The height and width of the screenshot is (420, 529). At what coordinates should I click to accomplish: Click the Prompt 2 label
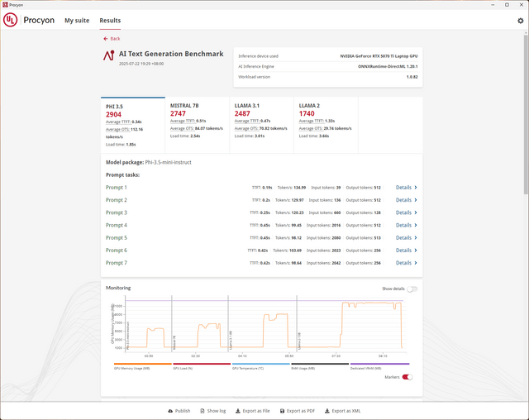pos(117,200)
